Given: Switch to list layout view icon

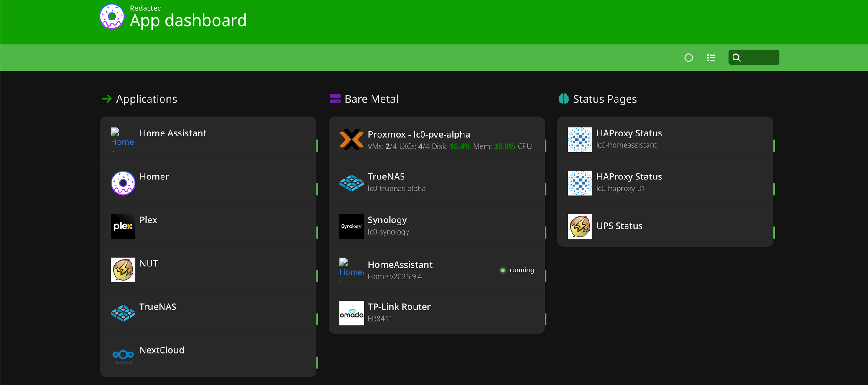Looking at the screenshot, I should [x=711, y=58].
